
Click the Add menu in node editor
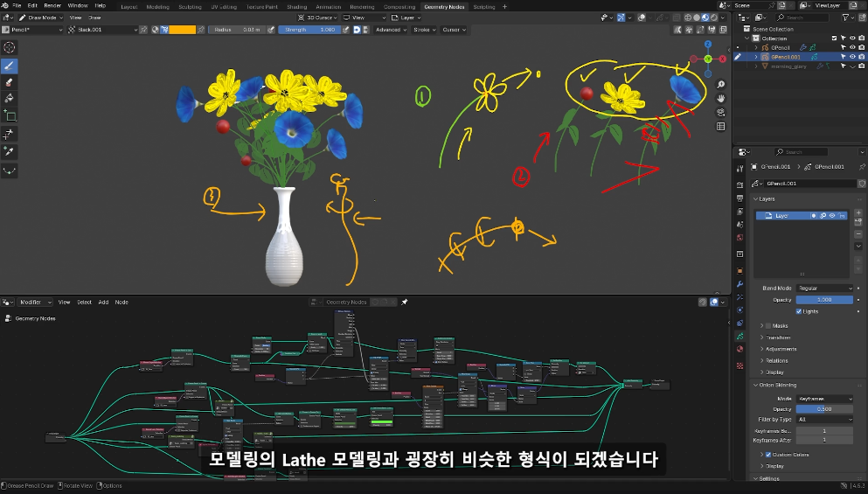pyautogui.click(x=103, y=303)
